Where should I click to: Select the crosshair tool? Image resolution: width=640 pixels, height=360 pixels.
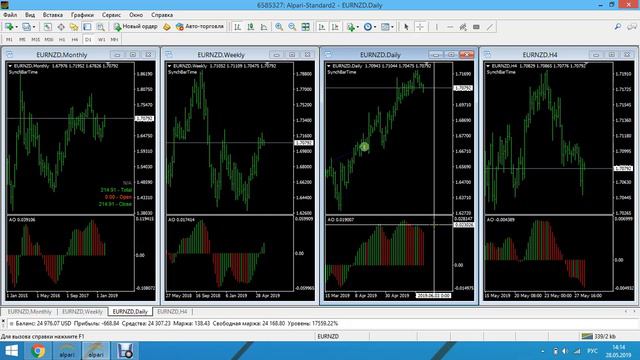(420, 27)
